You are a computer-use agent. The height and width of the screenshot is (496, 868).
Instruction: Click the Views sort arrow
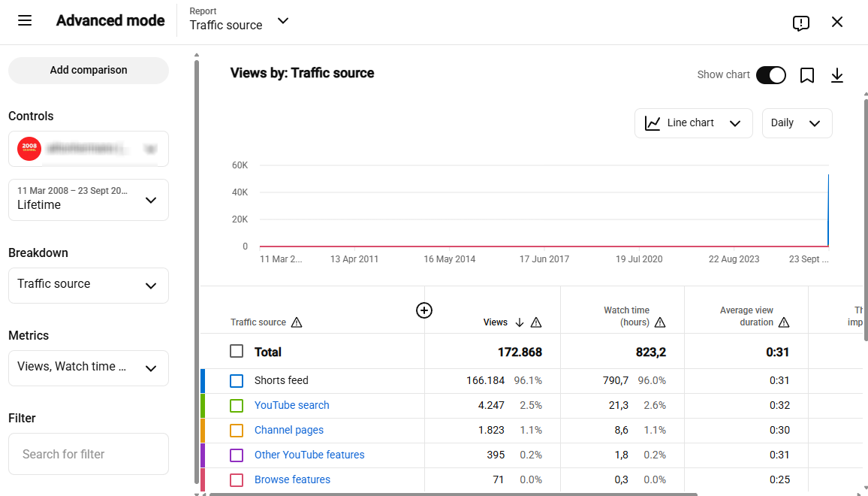coord(520,322)
